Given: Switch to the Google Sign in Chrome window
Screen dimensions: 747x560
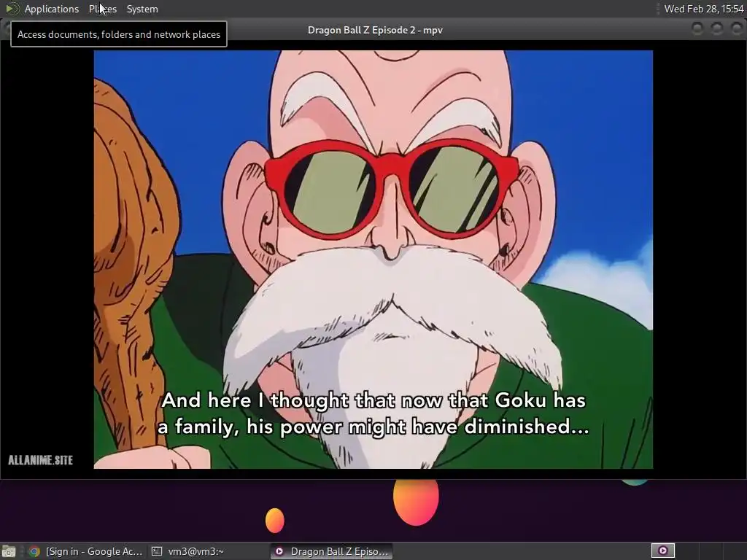Looking at the screenshot, I should coord(86,551).
